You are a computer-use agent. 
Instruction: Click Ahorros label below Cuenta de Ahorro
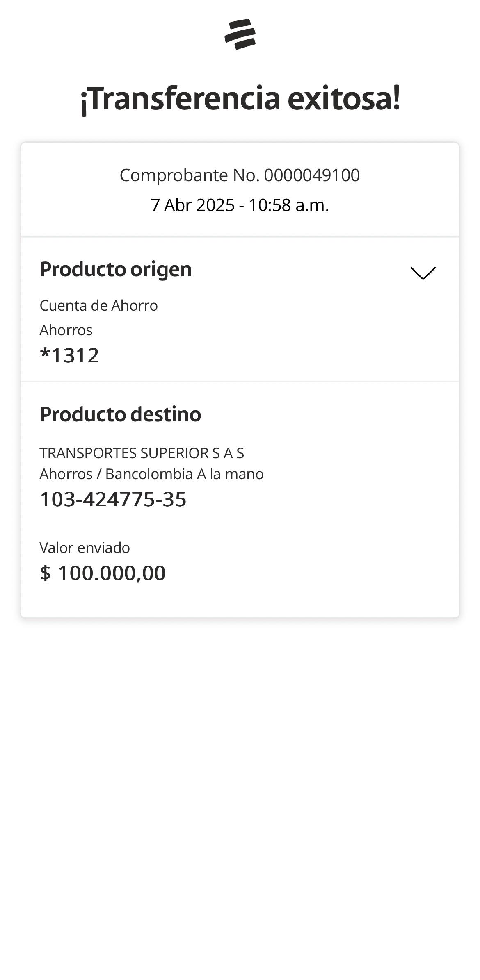point(66,330)
